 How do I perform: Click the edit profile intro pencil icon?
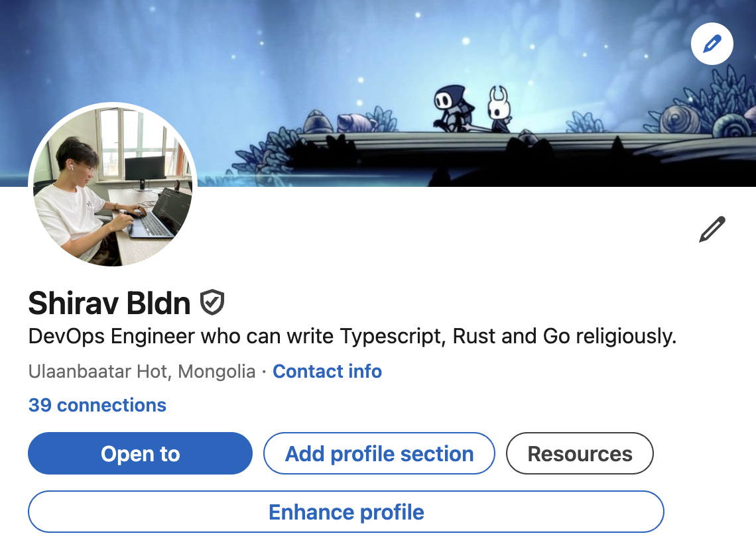click(x=712, y=229)
